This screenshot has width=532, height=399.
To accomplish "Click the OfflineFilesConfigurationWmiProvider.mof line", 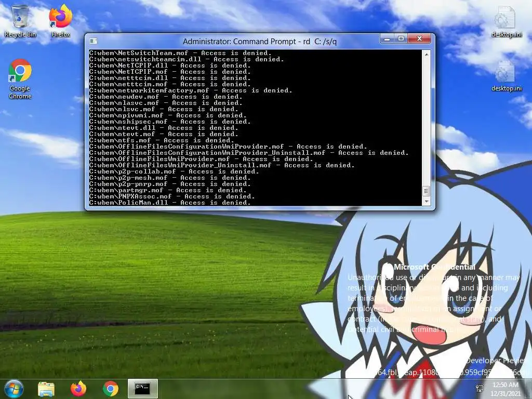I will tap(228, 147).
